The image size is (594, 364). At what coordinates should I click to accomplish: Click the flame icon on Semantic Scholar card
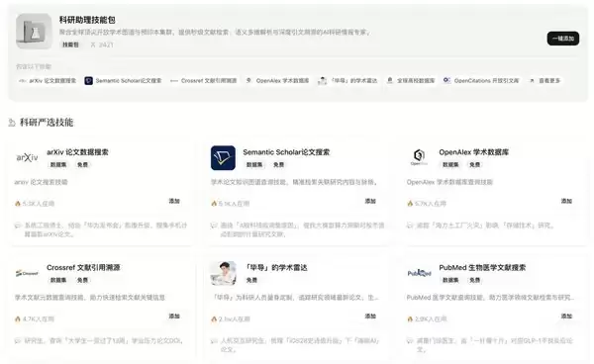click(214, 204)
